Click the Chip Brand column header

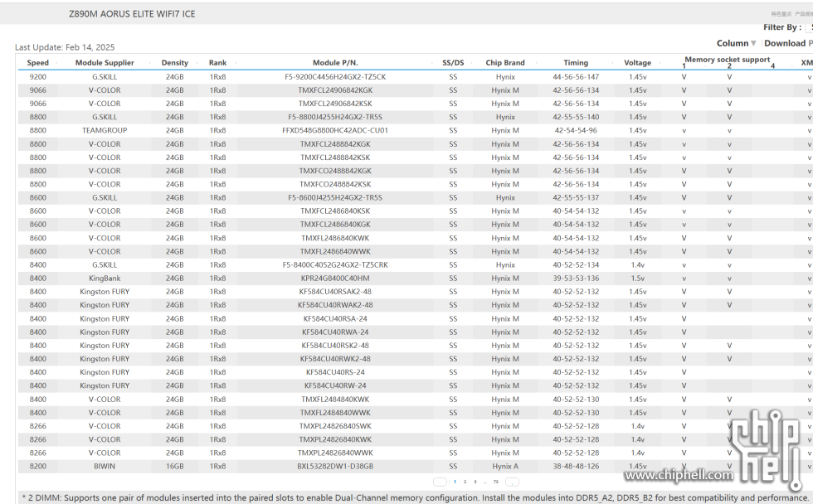[505, 63]
